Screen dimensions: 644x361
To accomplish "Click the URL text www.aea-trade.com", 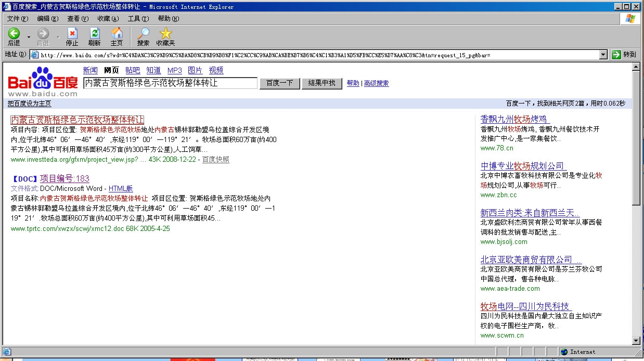I will point(510,288).
